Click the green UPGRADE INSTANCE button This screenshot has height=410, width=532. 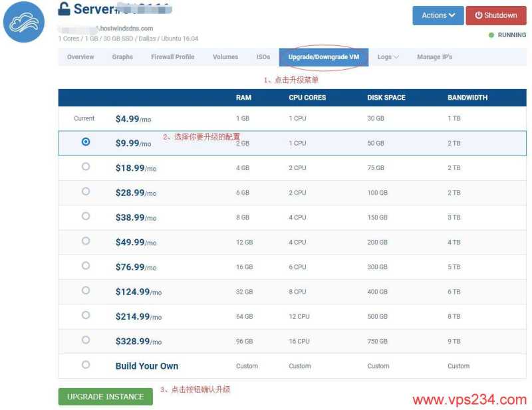coord(106,397)
